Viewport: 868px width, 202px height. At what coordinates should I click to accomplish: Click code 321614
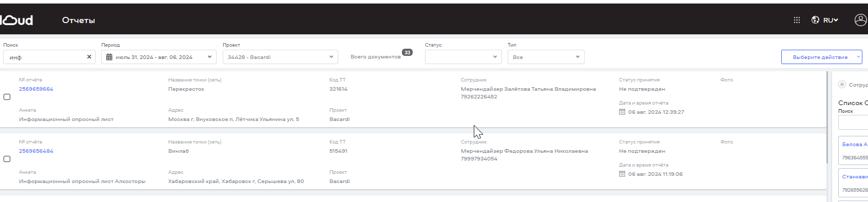coord(338,89)
